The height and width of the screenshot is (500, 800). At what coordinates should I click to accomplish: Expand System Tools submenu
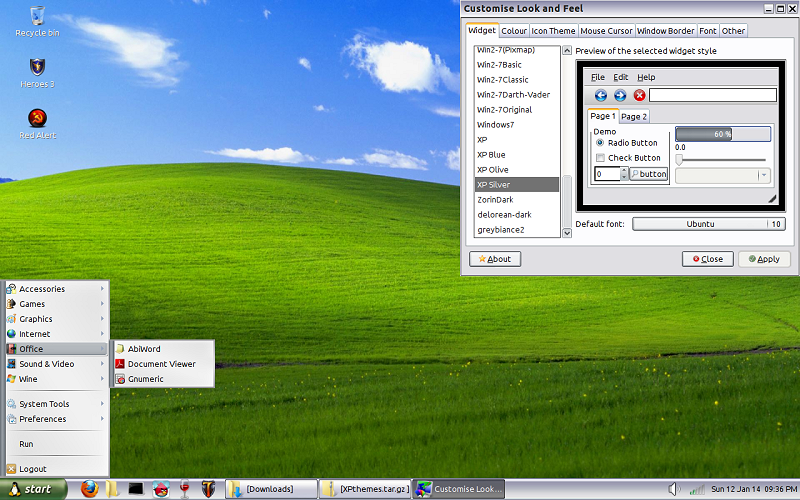(x=56, y=404)
